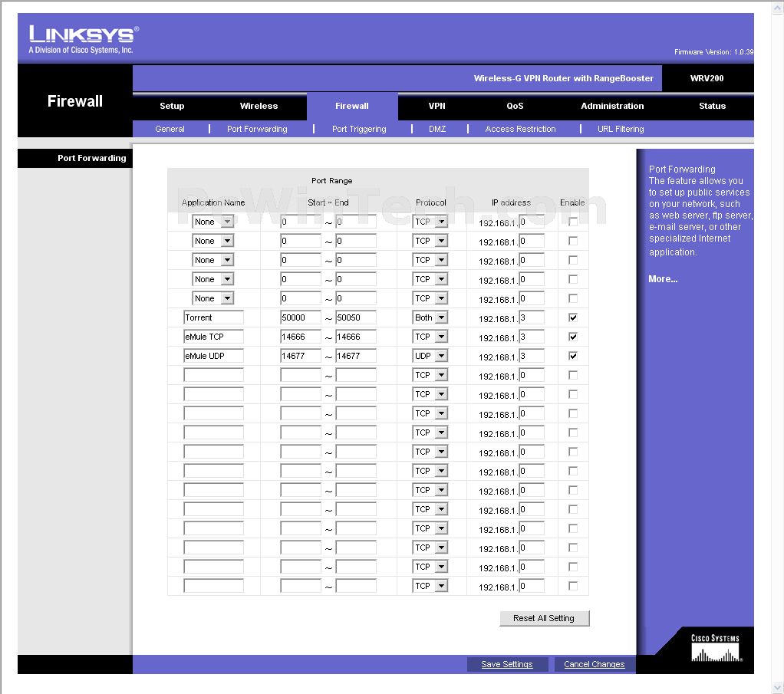Image resolution: width=784 pixels, height=694 pixels.
Task: Click Cancel Changes
Action: click(x=595, y=664)
